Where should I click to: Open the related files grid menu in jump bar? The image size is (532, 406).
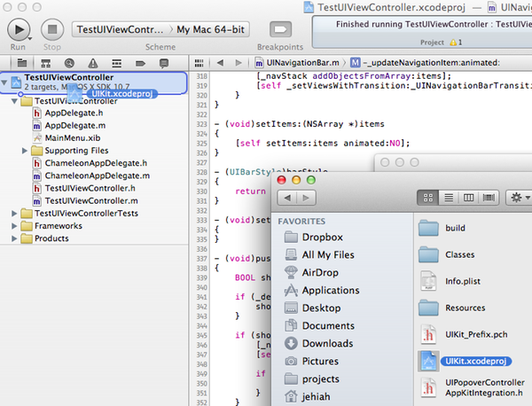pos(199,63)
